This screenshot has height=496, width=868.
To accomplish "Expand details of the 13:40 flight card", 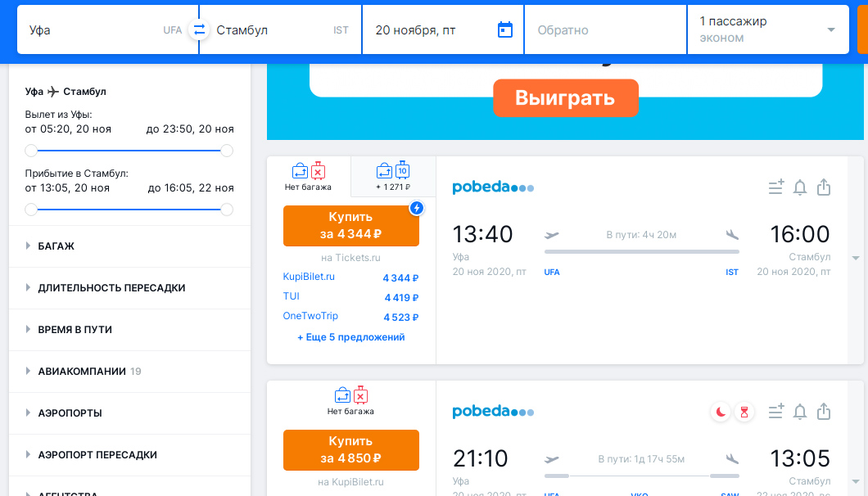I will pos(856,258).
